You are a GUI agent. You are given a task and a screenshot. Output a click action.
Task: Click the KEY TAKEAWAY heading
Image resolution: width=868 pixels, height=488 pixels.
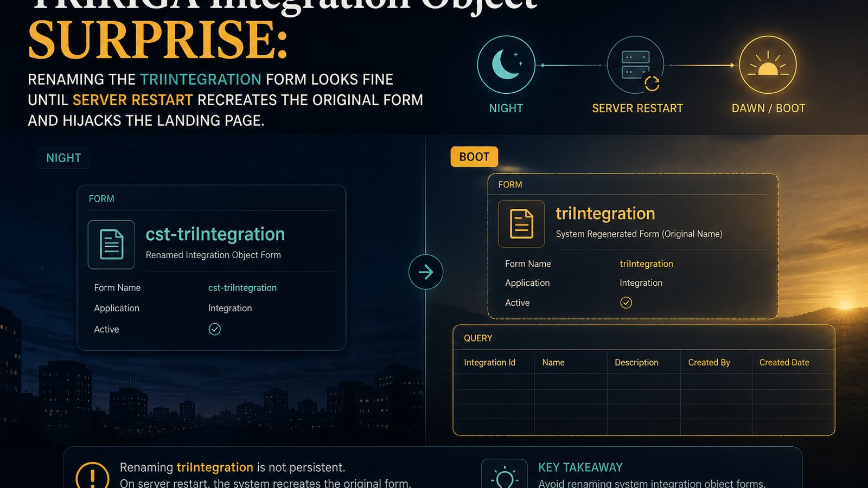(x=580, y=467)
